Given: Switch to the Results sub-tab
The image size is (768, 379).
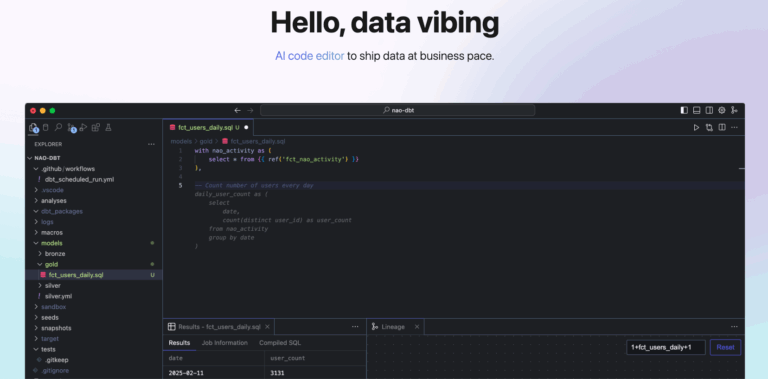Looking at the screenshot, I should (x=179, y=343).
